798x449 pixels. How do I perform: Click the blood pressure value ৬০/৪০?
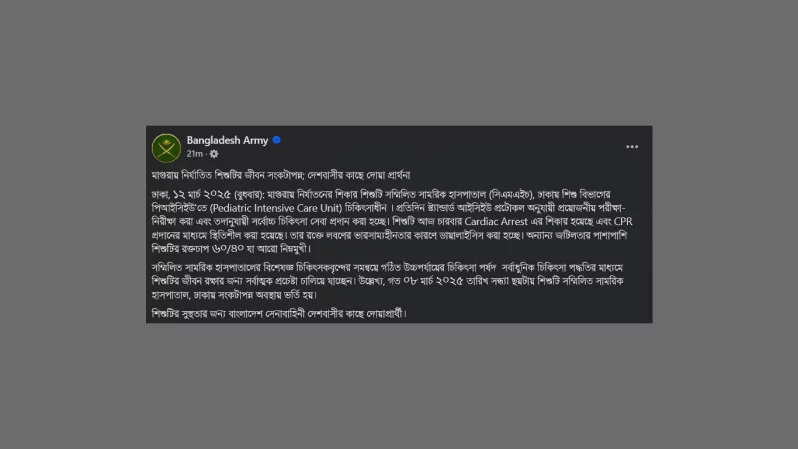(x=228, y=248)
